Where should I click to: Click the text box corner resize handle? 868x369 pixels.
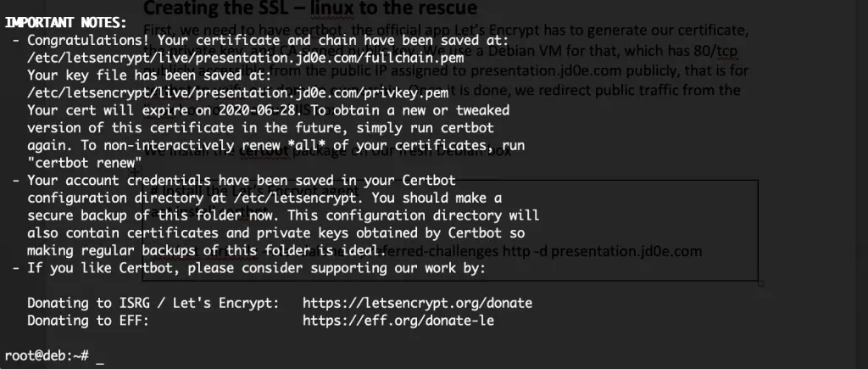point(761,283)
